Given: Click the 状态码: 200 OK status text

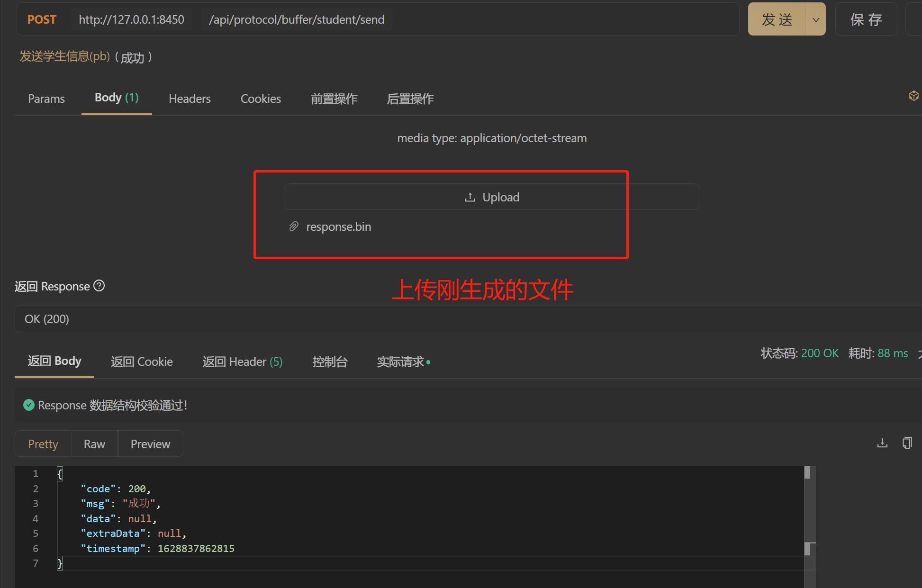Looking at the screenshot, I should [x=800, y=353].
